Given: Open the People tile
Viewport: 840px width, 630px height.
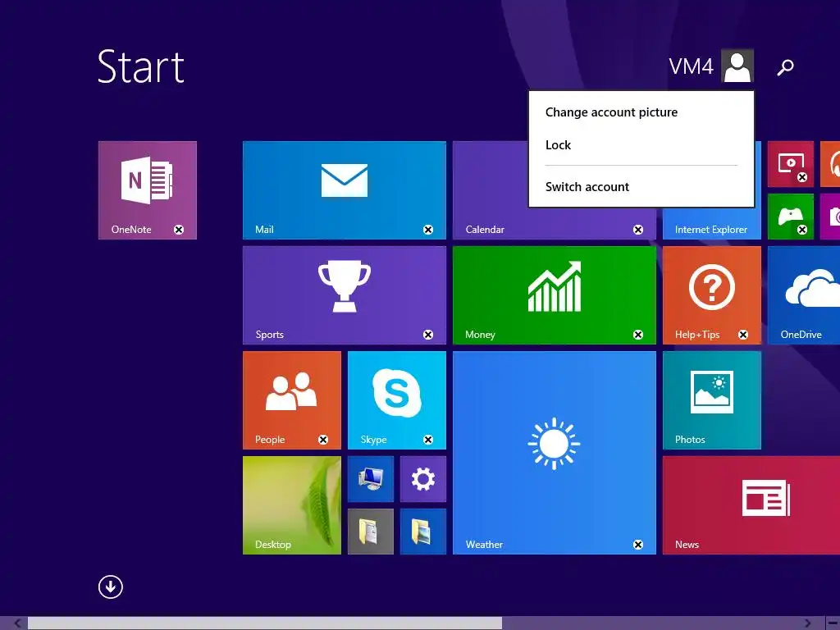Looking at the screenshot, I should pyautogui.click(x=291, y=400).
